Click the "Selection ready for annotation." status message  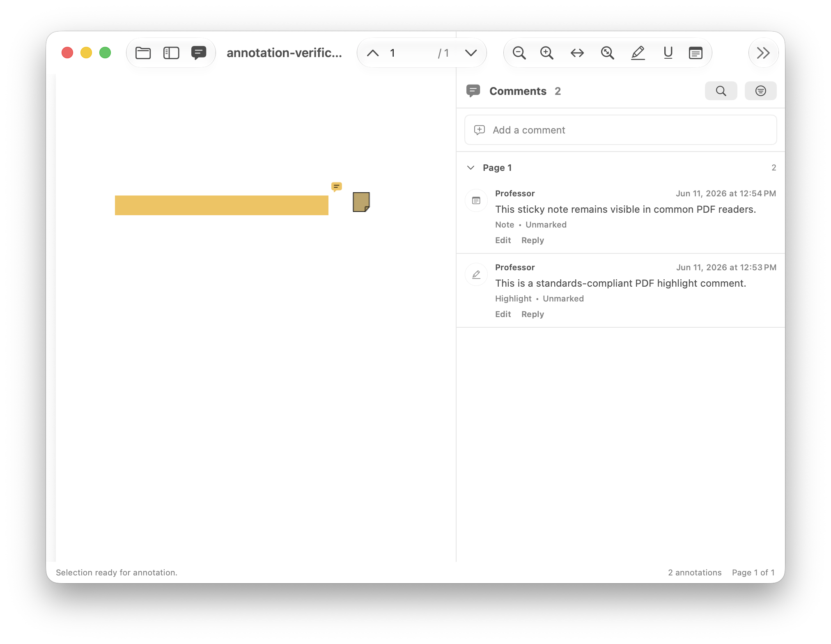click(x=117, y=573)
